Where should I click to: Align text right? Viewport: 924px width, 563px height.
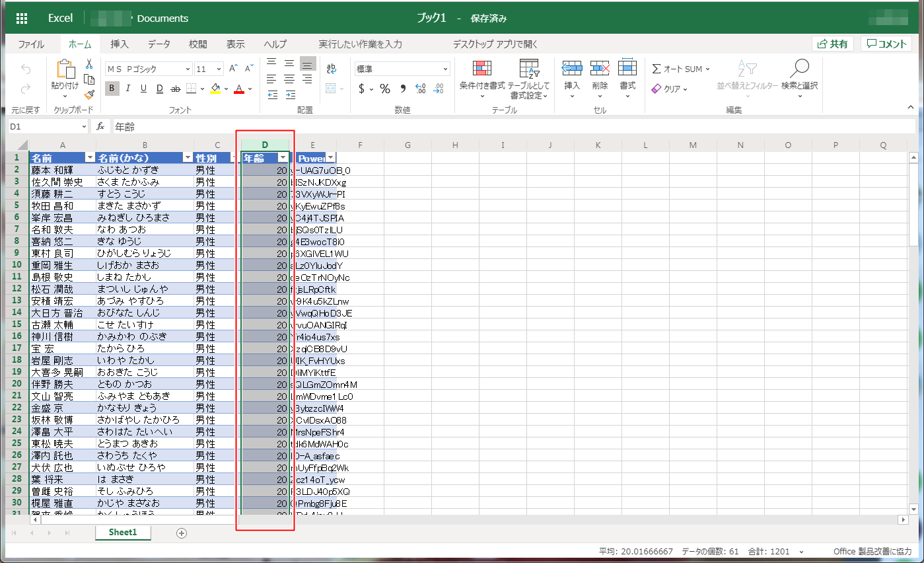tap(306, 79)
